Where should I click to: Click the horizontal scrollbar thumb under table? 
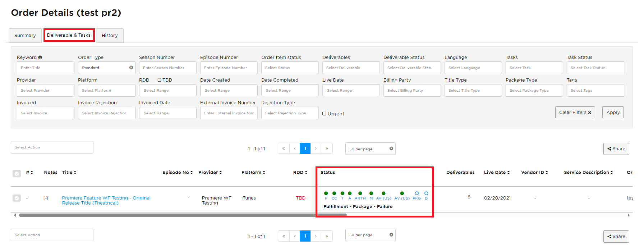pos(183,215)
